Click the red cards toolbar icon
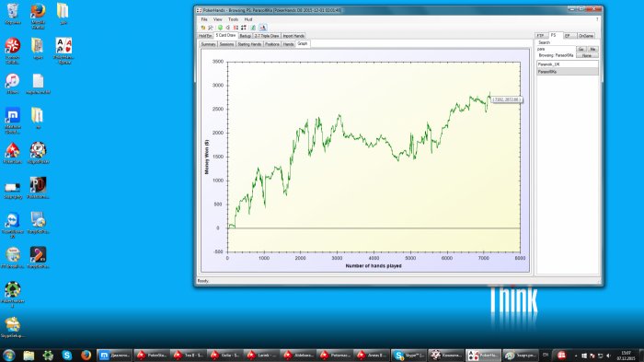 [236, 28]
